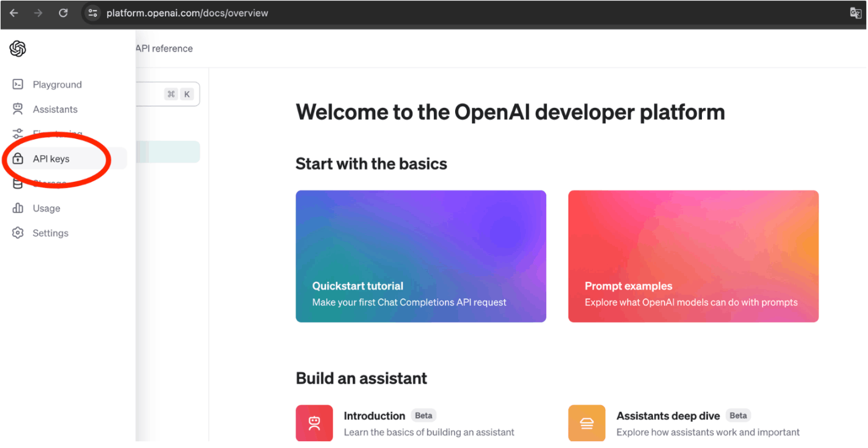This screenshot has width=868, height=448.
Task: Click the Welcome to OpenAI developer platform heading
Action: point(510,112)
